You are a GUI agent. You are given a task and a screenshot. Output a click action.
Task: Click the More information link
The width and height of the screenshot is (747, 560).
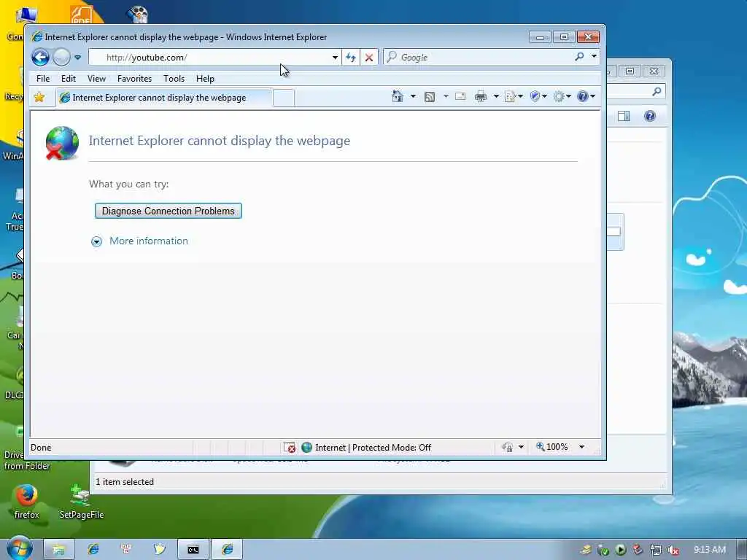click(x=149, y=241)
